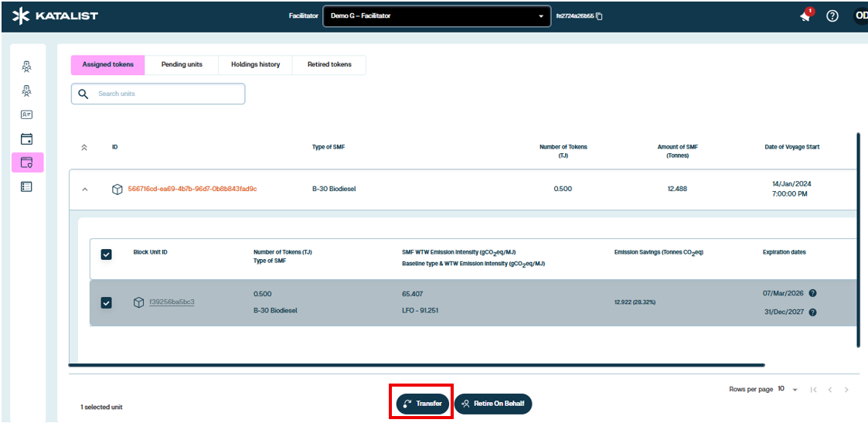868x423 pixels.
Task: Switch to the Pending units tab
Action: [182, 65]
